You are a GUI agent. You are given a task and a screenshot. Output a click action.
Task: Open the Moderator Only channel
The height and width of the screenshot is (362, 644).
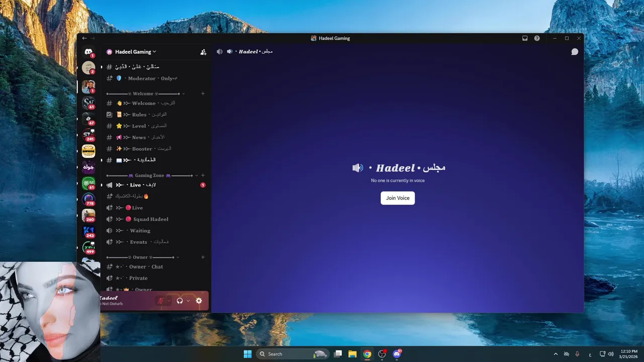point(155,78)
